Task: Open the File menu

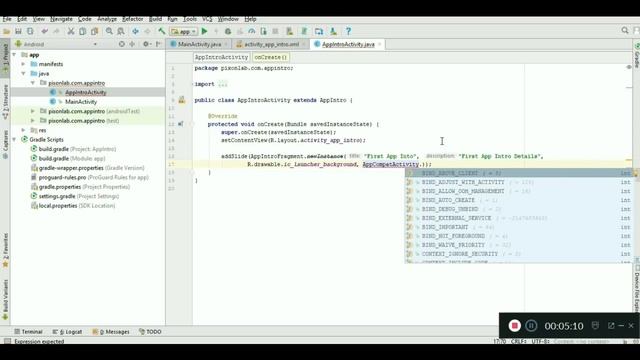Action: pyautogui.click(x=7, y=19)
